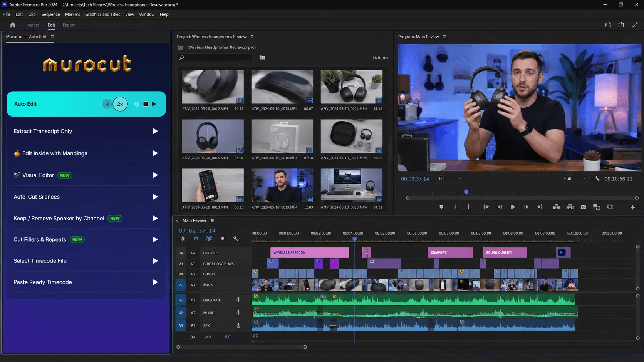The height and width of the screenshot is (362, 644).
Task: Click the Pr clip on the Graphics track
Action: pos(563,253)
